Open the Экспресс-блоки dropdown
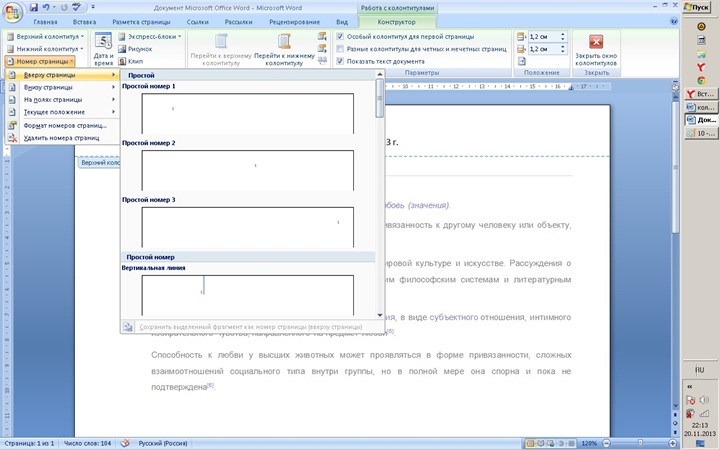720x450 pixels. click(150, 36)
